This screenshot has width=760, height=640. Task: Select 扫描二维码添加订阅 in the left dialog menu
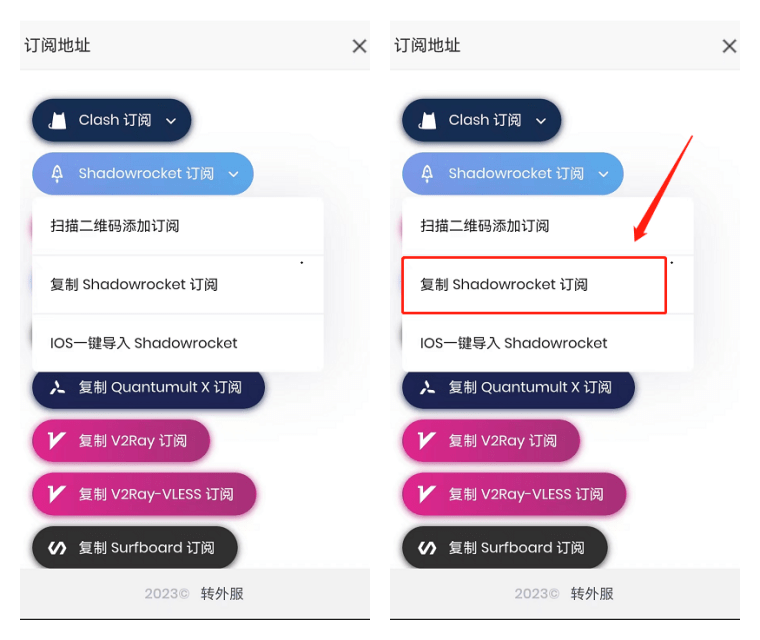click(115, 226)
